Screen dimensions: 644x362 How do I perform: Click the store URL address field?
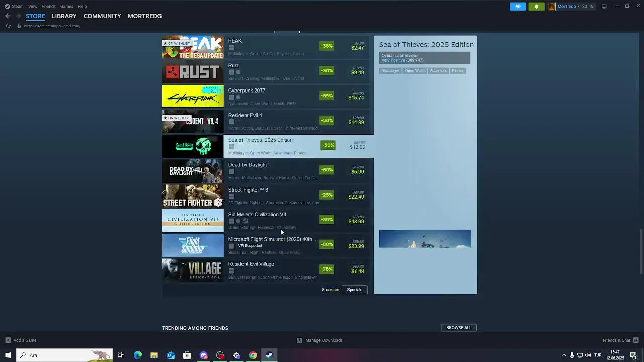[x=52, y=26]
